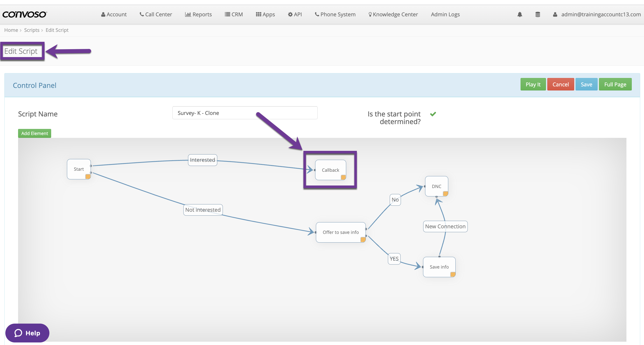Click orange icon on Offer to save info
Image resolution: width=644 pixels, height=345 pixels.
[363, 239]
